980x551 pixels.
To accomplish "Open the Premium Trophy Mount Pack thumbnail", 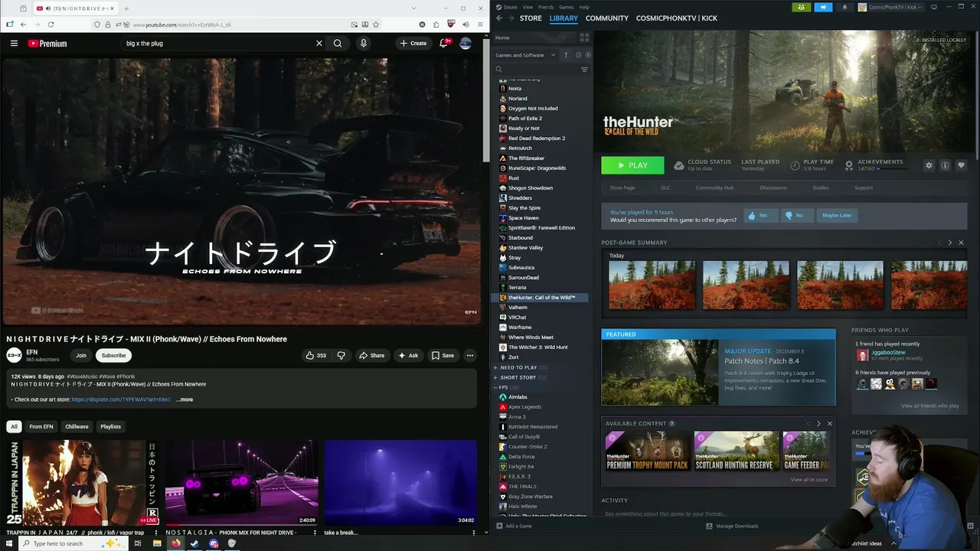I will (x=647, y=451).
